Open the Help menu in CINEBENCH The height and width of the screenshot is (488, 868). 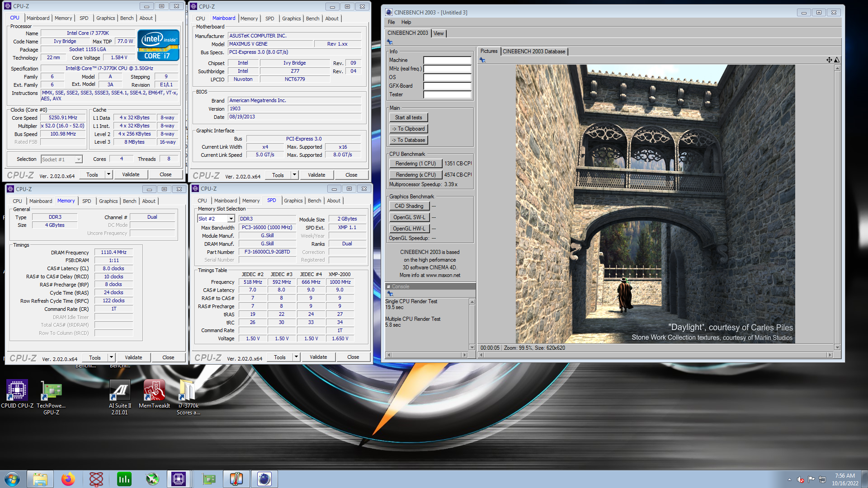[406, 22]
